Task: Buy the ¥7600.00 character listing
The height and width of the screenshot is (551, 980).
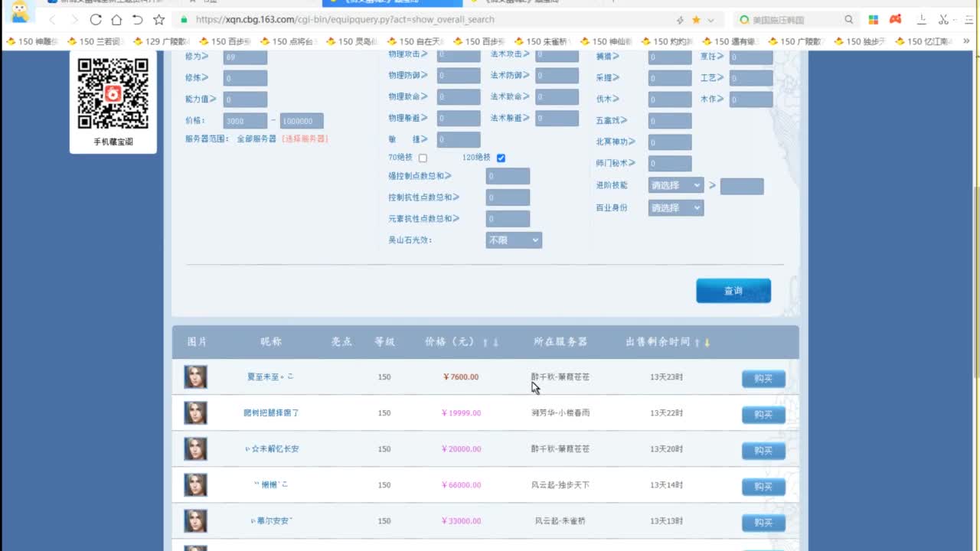Action: [763, 379]
